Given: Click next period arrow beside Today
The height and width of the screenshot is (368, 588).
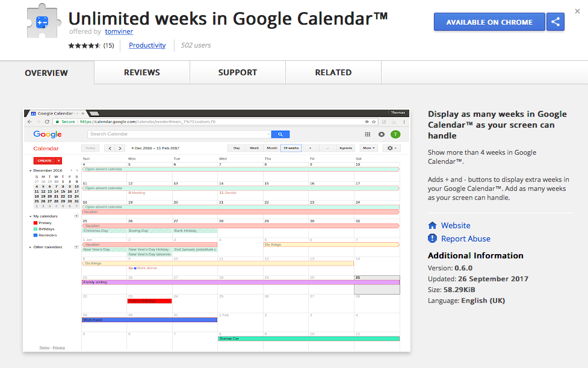Looking at the screenshot, I should point(120,148).
